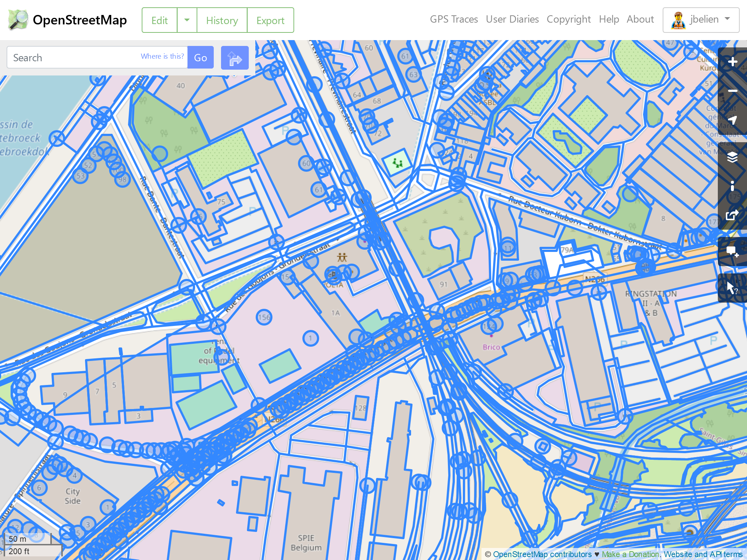Viewport: 747px width, 560px height.
Task: Open the map Layers panel icon
Action: tap(732, 157)
